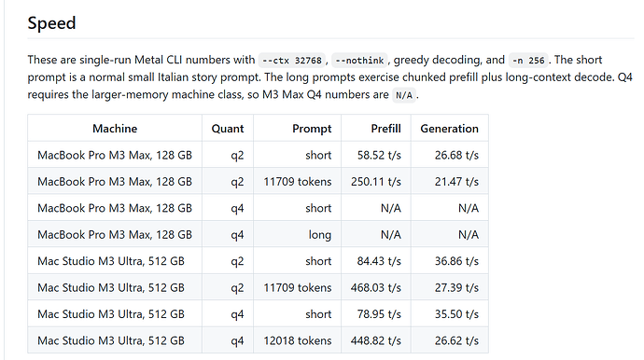Click "Mac Studio M3 Ultra" in the 84.43 t/s row
Viewport: 644px width, 360px height.
click(90, 261)
